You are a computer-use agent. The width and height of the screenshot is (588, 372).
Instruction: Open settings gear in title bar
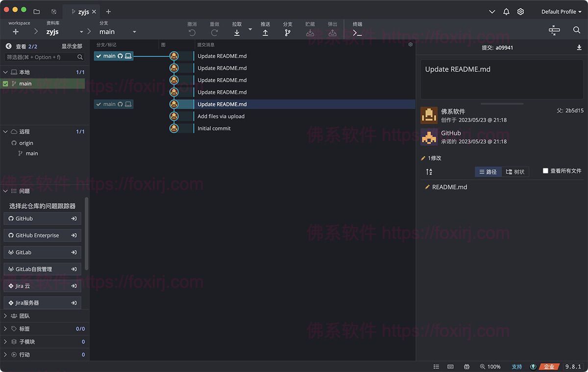pyautogui.click(x=520, y=12)
